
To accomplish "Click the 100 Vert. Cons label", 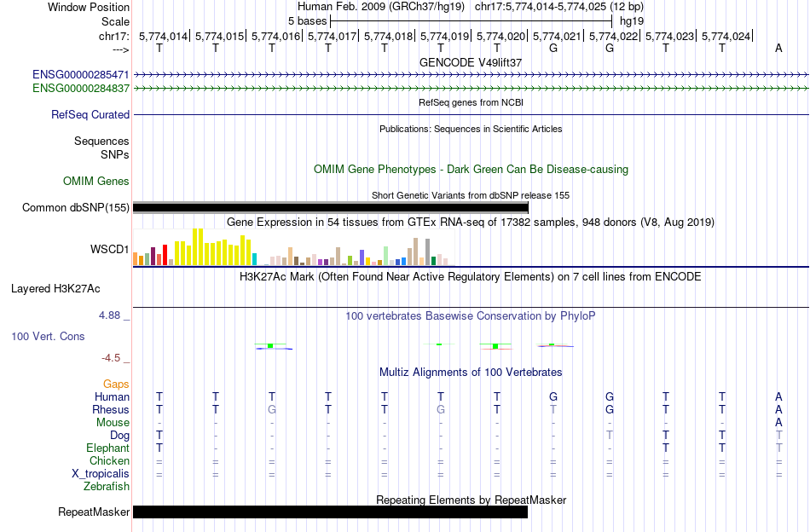I will tap(48, 337).
